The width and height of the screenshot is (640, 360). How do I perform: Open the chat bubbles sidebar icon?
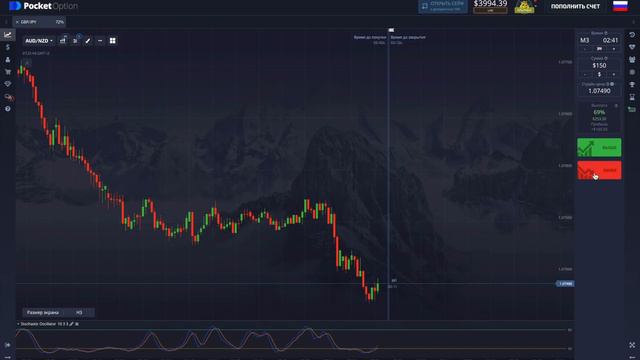point(9,97)
